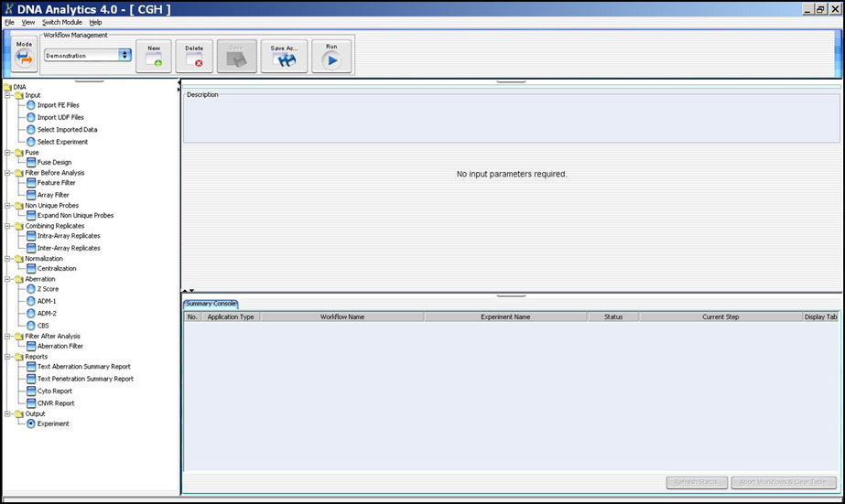Toggle the Feature Filter checkbox icon

(x=31, y=183)
